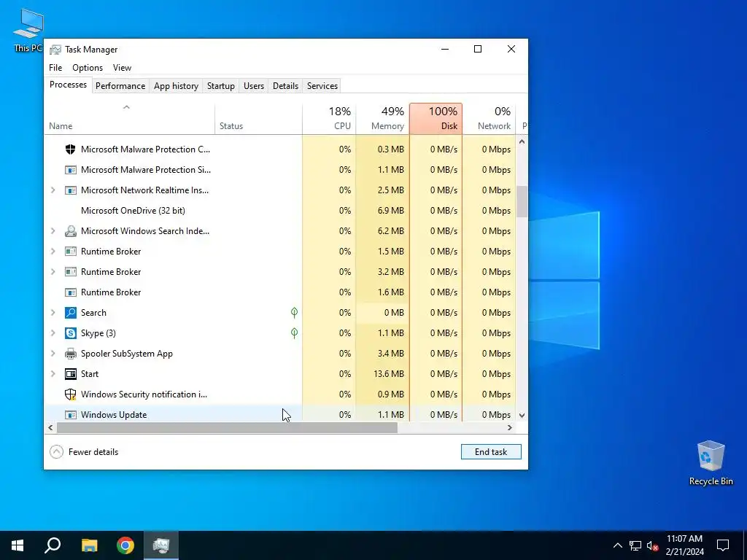This screenshot has height=560, width=747.
Task: Collapse view with Fewer details
Action: (x=84, y=452)
